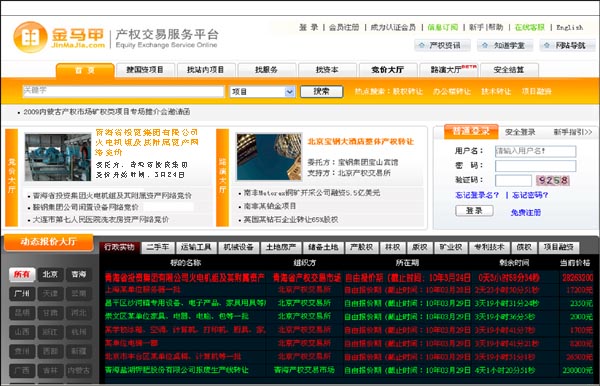600x386 pixels.
Task: Select the 运输工具 category tab
Action: [x=196, y=247]
